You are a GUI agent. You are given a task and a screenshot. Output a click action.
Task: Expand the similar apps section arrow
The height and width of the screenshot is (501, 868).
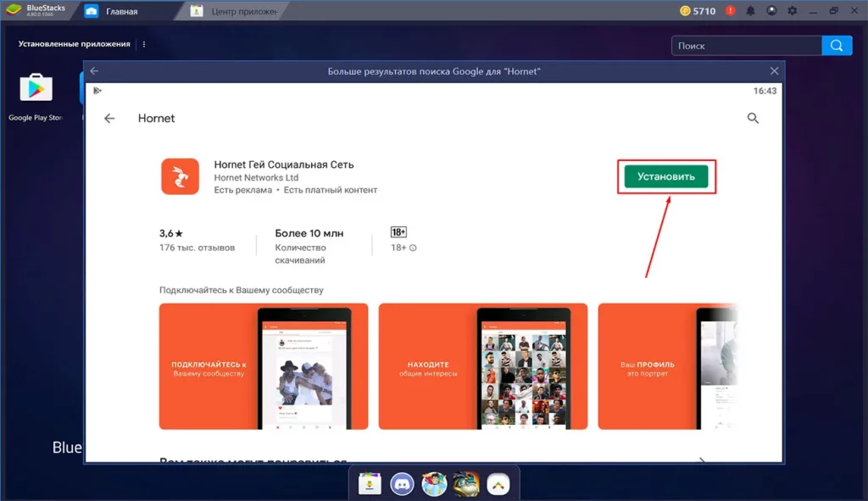point(702,459)
